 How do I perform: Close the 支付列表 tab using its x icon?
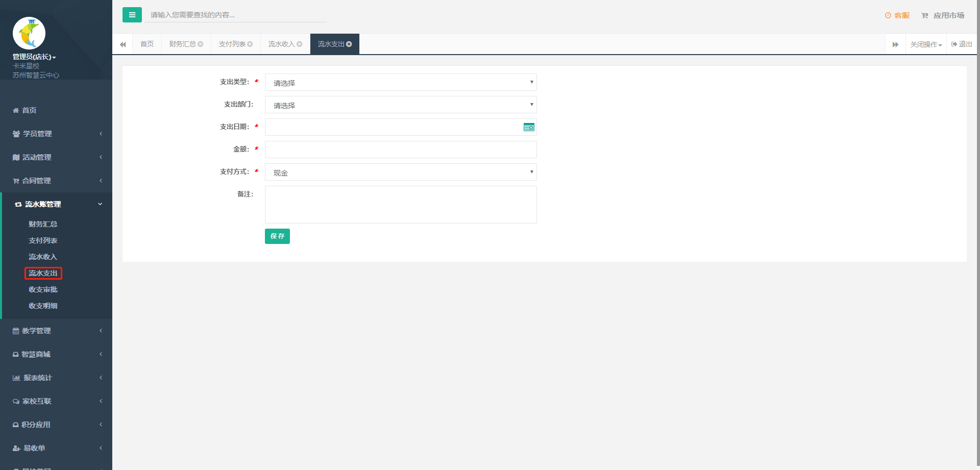[x=250, y=44]
